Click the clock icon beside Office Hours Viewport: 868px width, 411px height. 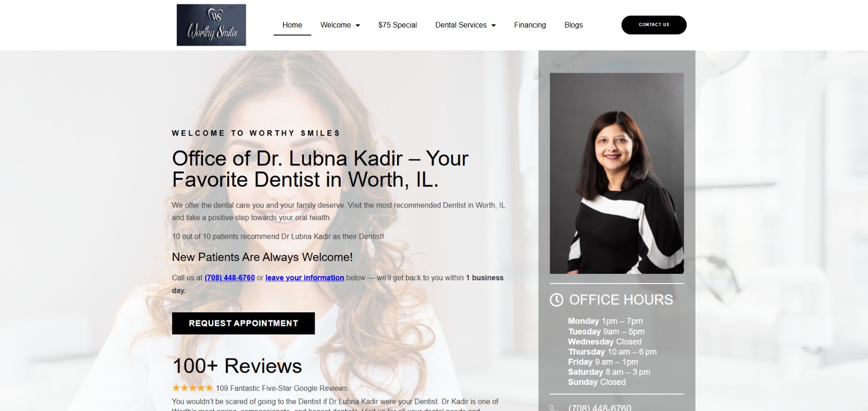point(557,300)
